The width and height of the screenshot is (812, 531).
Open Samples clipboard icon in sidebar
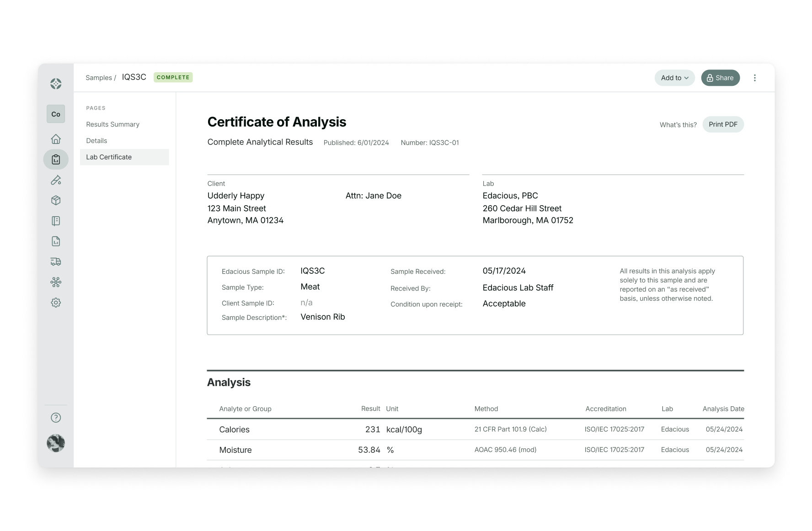[x=56, y=159]
